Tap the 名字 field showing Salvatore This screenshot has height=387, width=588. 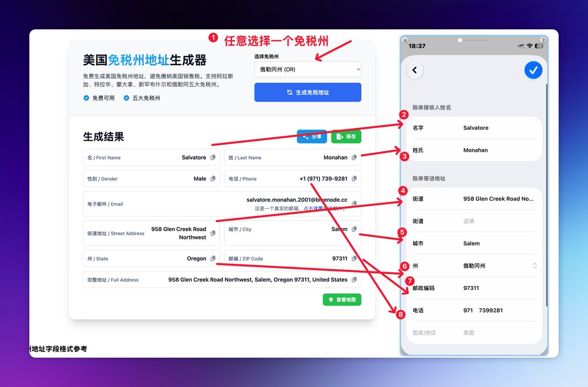click(x=474, y=128)
